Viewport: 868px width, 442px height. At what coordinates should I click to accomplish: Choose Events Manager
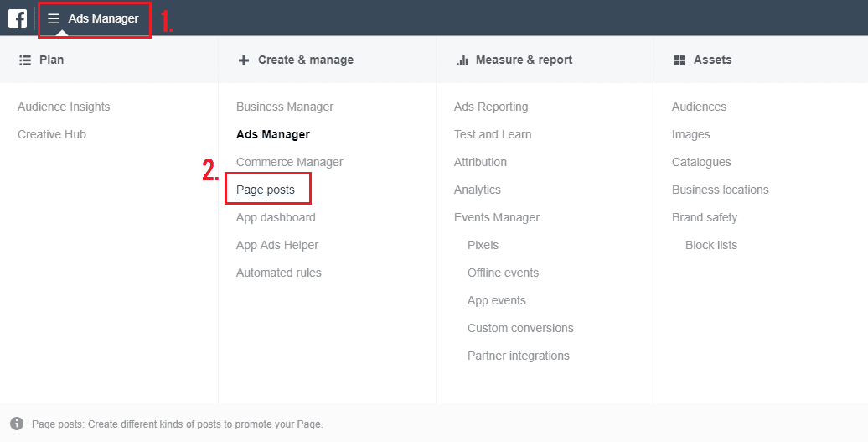pyautogui.click(x=497, y=218)
